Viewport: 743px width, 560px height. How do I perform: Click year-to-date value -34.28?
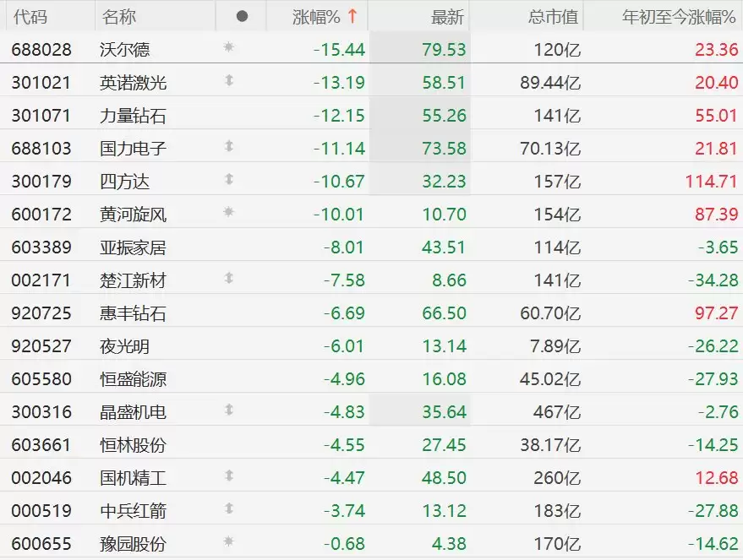coord(713,280)
